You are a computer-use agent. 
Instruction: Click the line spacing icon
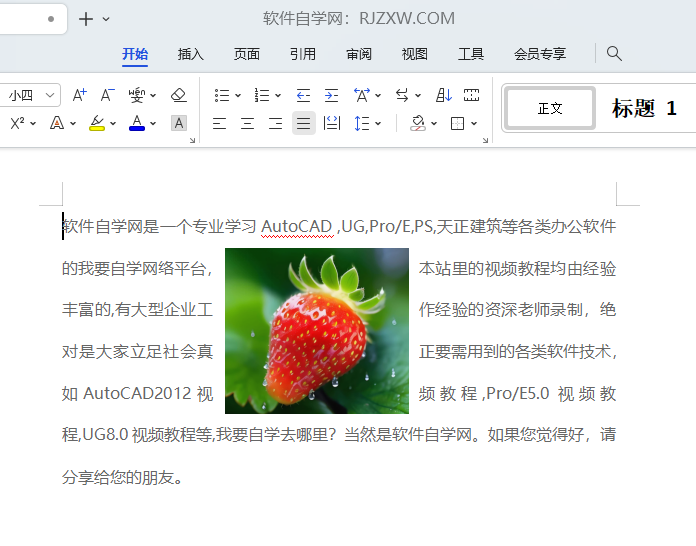362,123
